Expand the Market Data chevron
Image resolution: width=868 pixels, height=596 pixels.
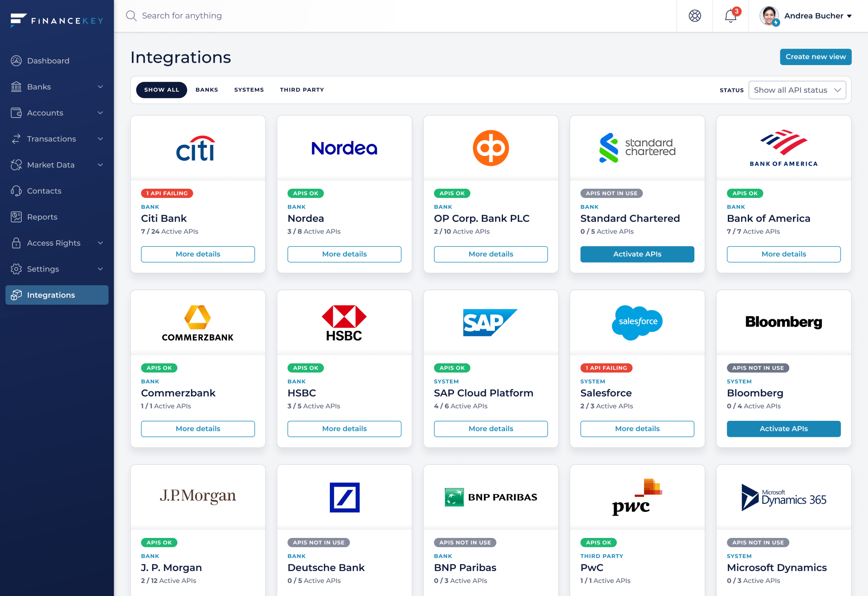click(x=100, y=165)
